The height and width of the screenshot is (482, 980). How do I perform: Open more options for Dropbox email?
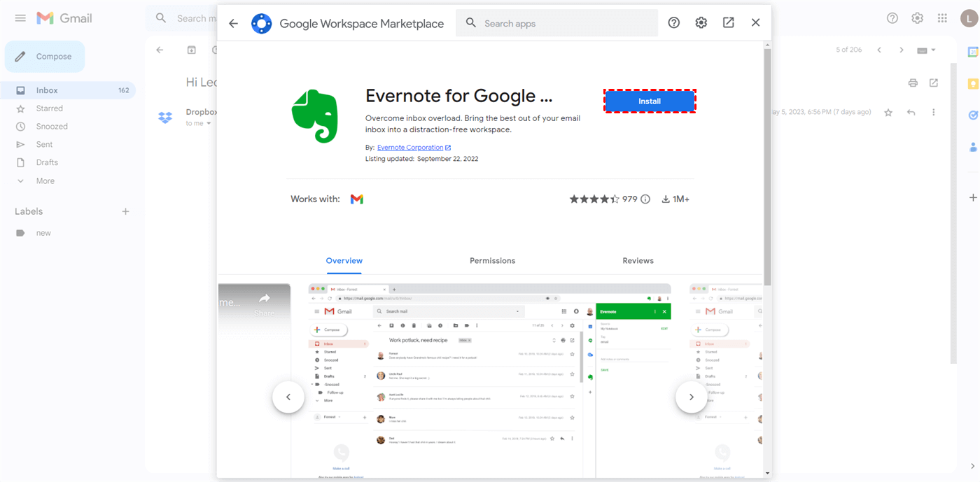point(934,113)
